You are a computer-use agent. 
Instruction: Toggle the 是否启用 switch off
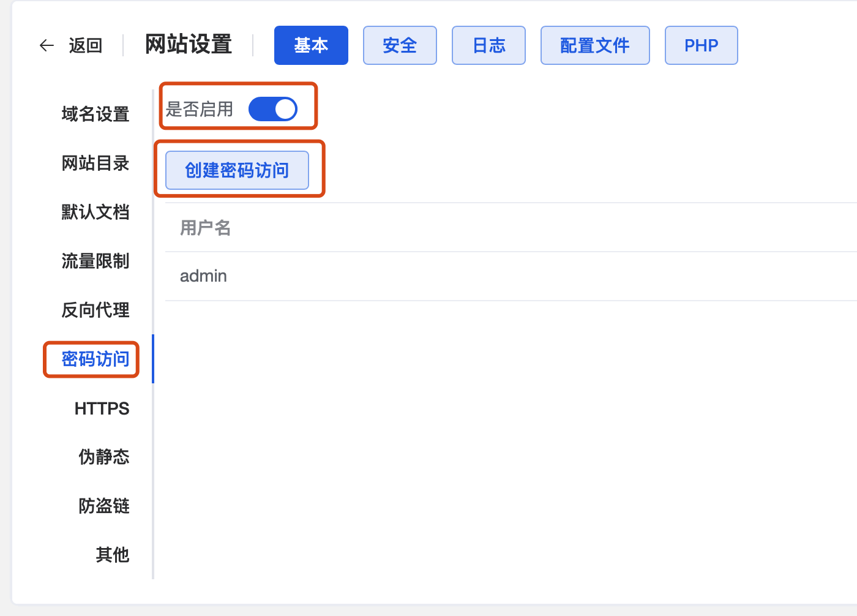point(273,108)
